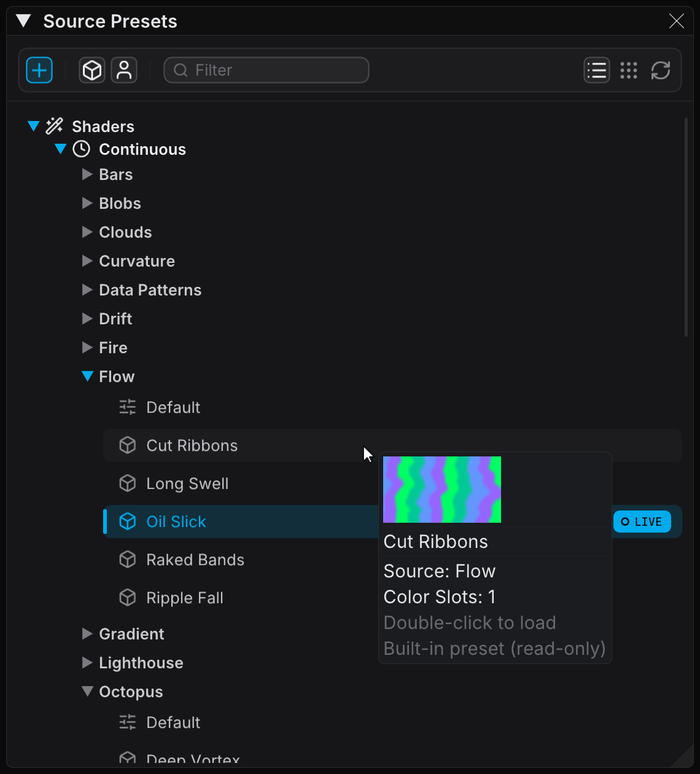Click the "Built-in preset (read-only)" tooltip text

pos(495,649)
